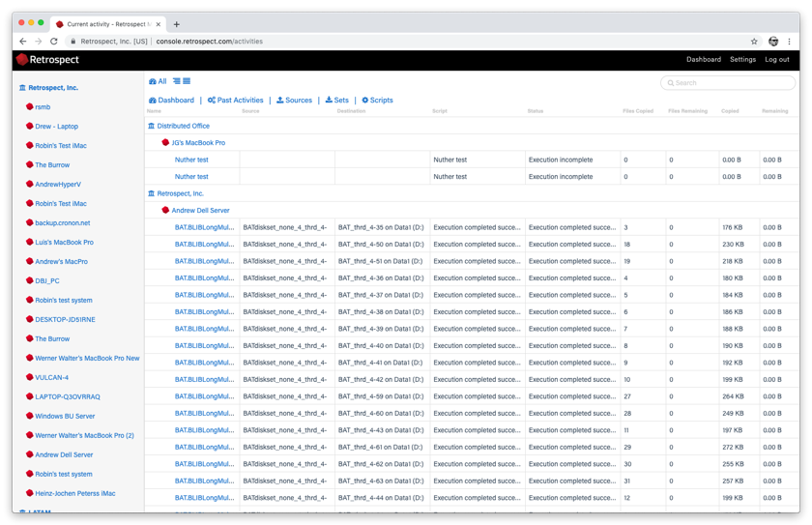
Task: Open the Dashboard tab in toolbar
Action: (x=171, y=100)
